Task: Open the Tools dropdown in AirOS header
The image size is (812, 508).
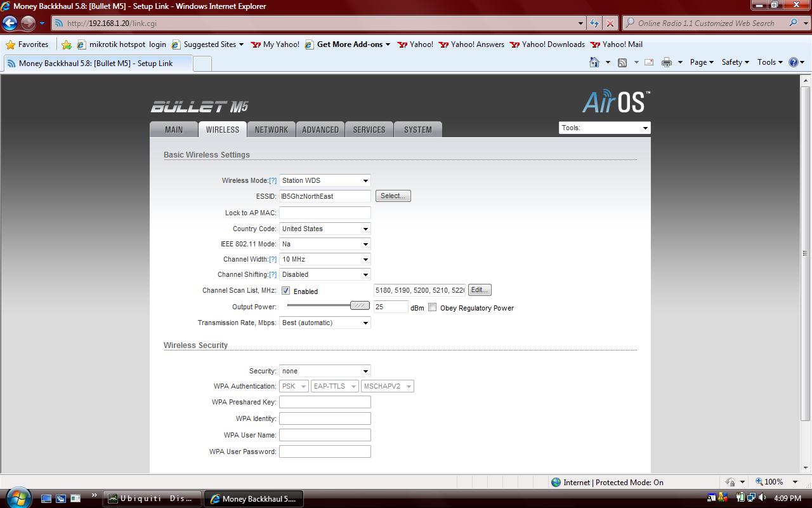Action: click(x=605, y=128)
